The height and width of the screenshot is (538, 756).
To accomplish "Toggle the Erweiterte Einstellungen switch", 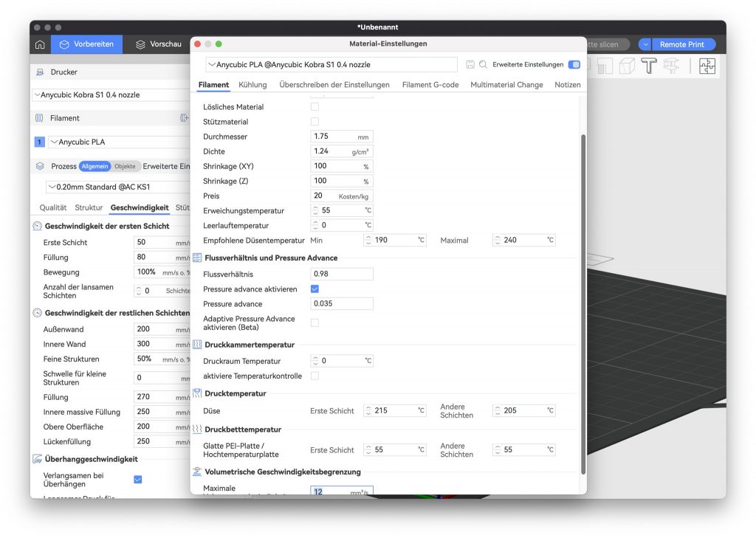I will [x=574, y=65].
